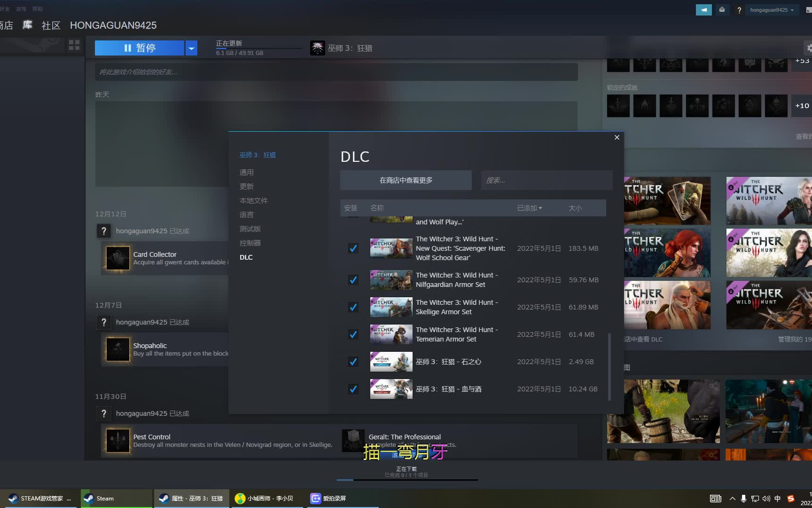Open the help question mark icon
Viewport: 812px width, 508px height.
pos(739,10)
